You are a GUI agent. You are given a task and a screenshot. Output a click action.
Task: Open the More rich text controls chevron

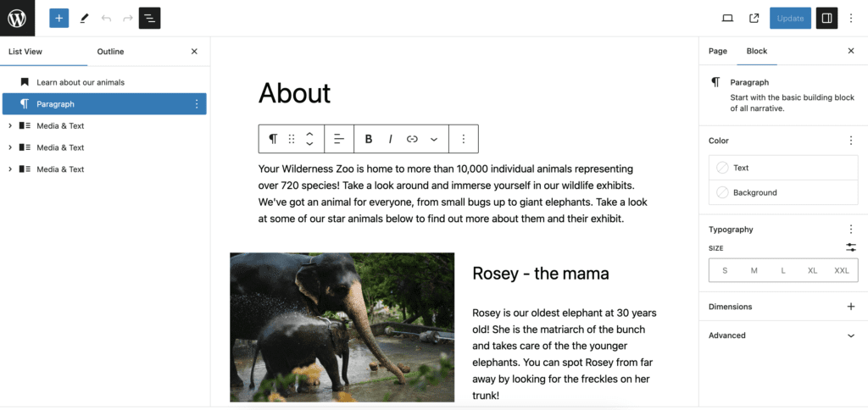click(434, 139)
